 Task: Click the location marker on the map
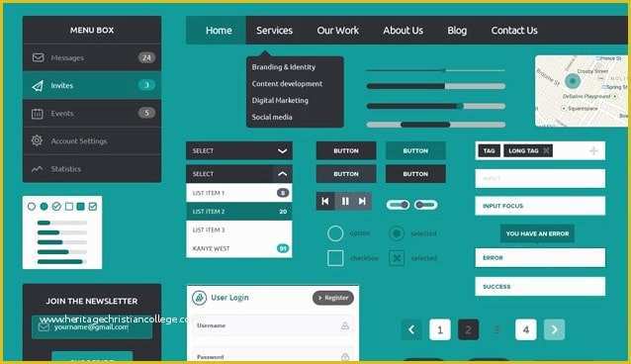pyautogui.click(x=573, y=81)
